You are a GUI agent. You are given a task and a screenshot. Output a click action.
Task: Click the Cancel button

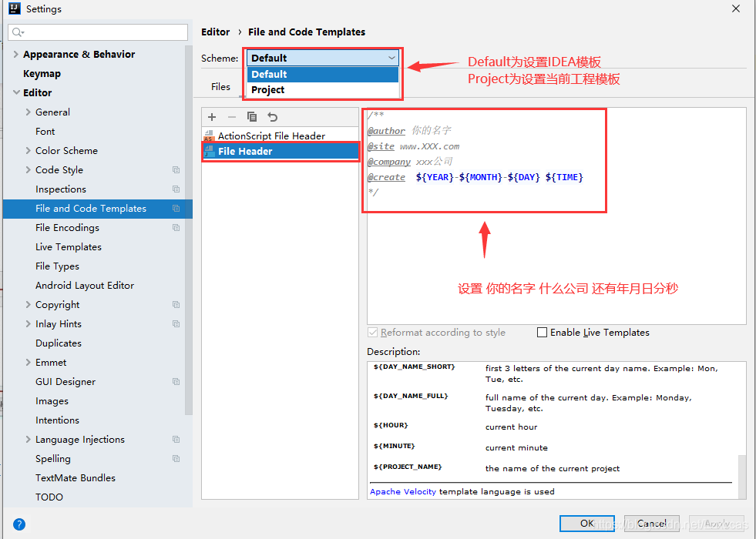651,523
